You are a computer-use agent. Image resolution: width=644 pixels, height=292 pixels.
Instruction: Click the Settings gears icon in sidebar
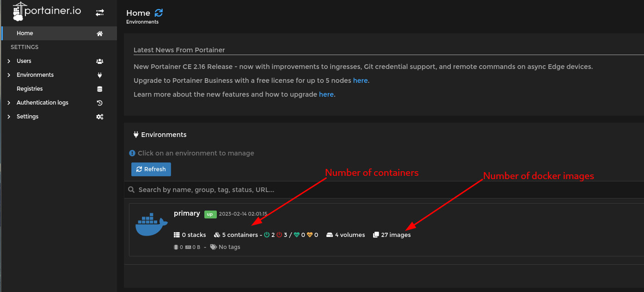(99, 117)
